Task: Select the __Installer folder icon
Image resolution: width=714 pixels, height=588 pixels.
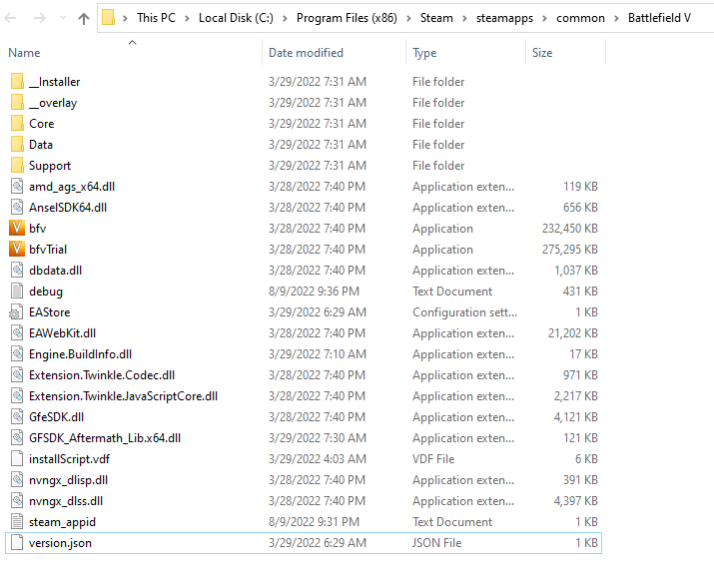Action: (x=17, y=82)
